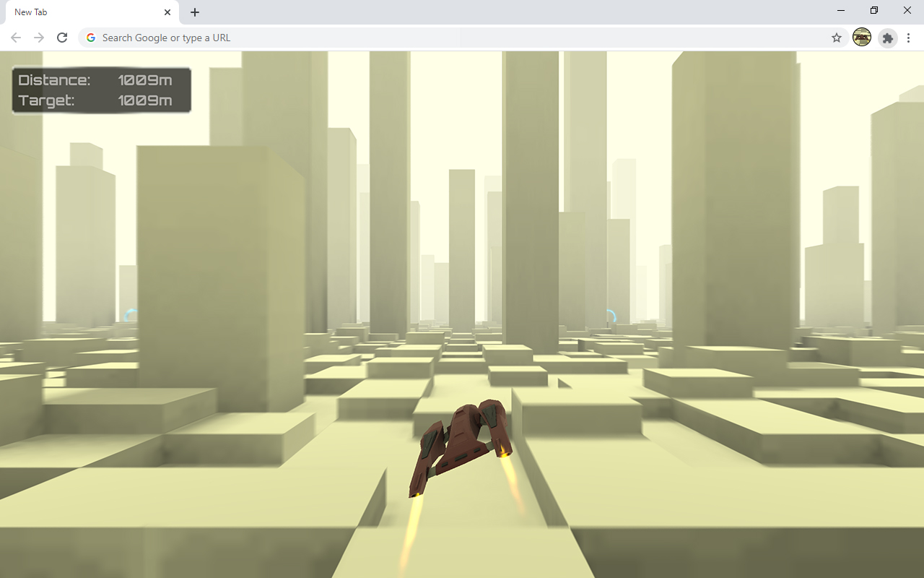Minimize the Chrome window
This screenshot has width=924, height=578.
tap(841, 11)
